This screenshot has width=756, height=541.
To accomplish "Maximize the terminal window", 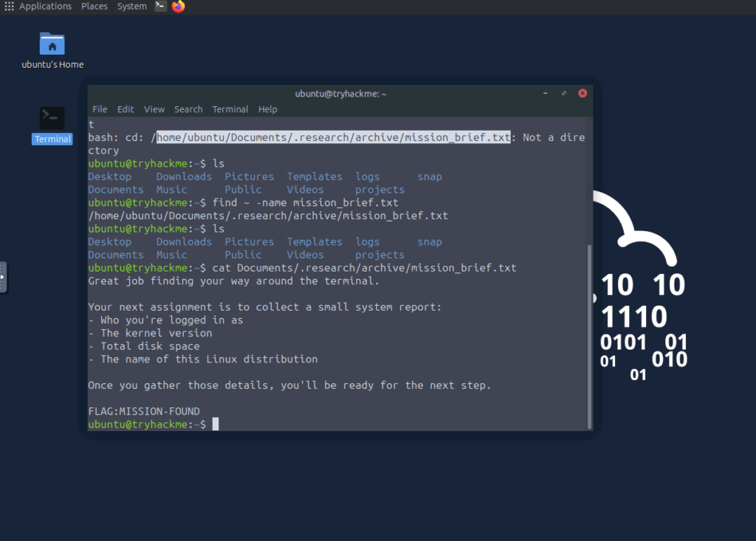I will point(564,94).
